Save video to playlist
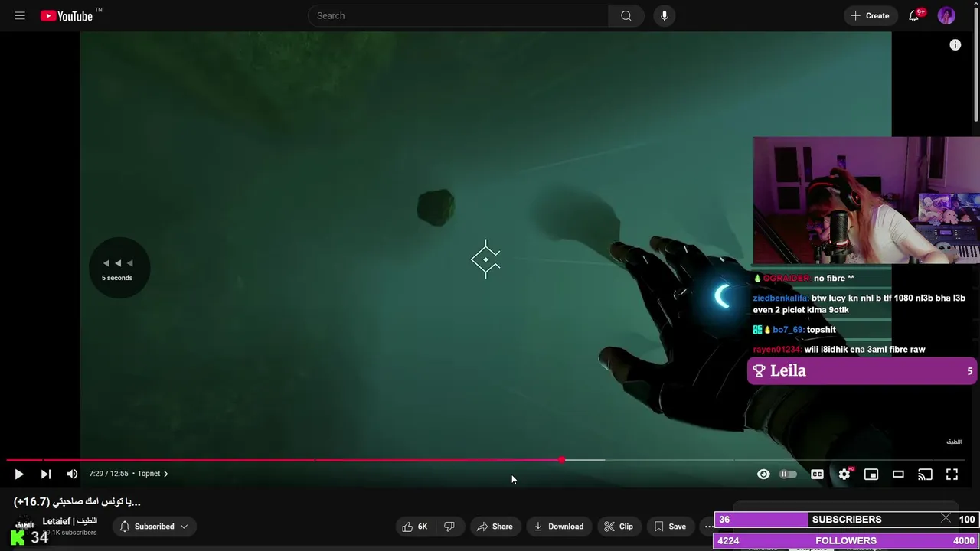This screenshot has width=980, height=551. (x=670, y=527)
